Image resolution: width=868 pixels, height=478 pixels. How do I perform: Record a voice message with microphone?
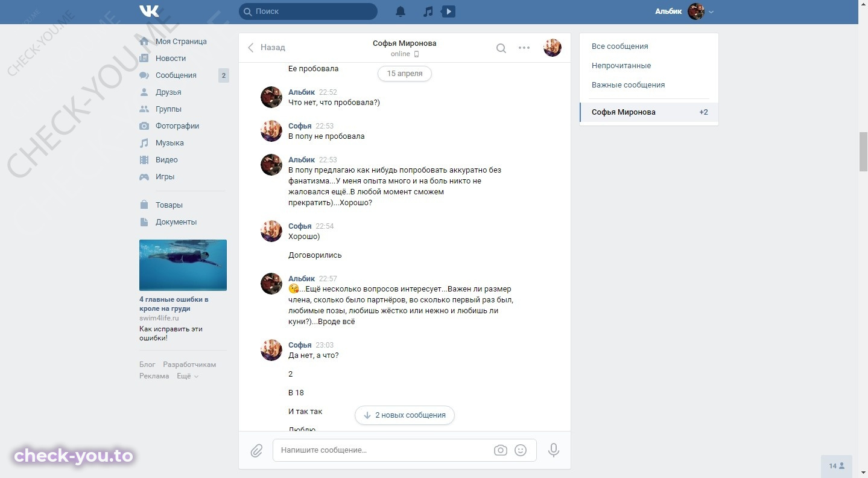(554, 450)
